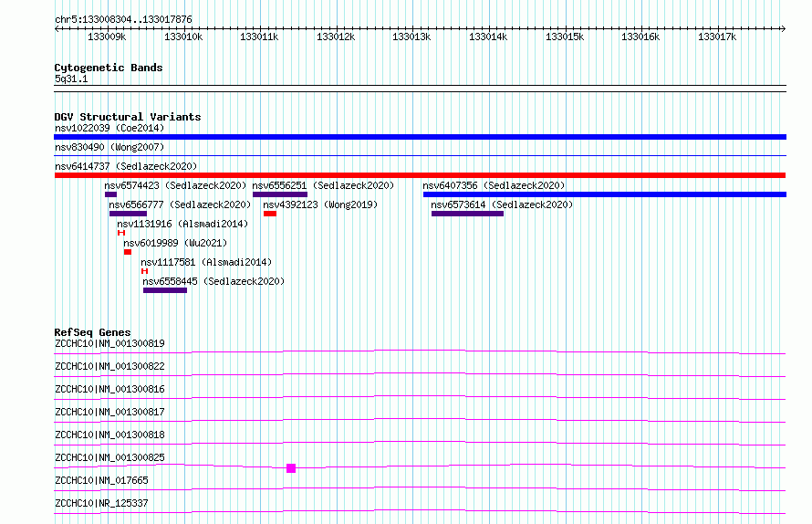
Task: Open the nsv1117581 (Alsmadi2014) label
Action: tap(206, 262)
